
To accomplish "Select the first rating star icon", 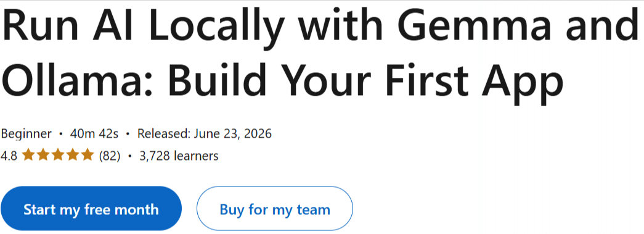I will (28, 156).
